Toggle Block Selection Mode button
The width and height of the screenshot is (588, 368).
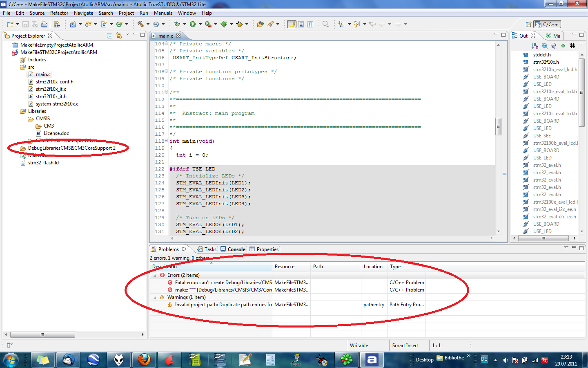coord(301,24)
